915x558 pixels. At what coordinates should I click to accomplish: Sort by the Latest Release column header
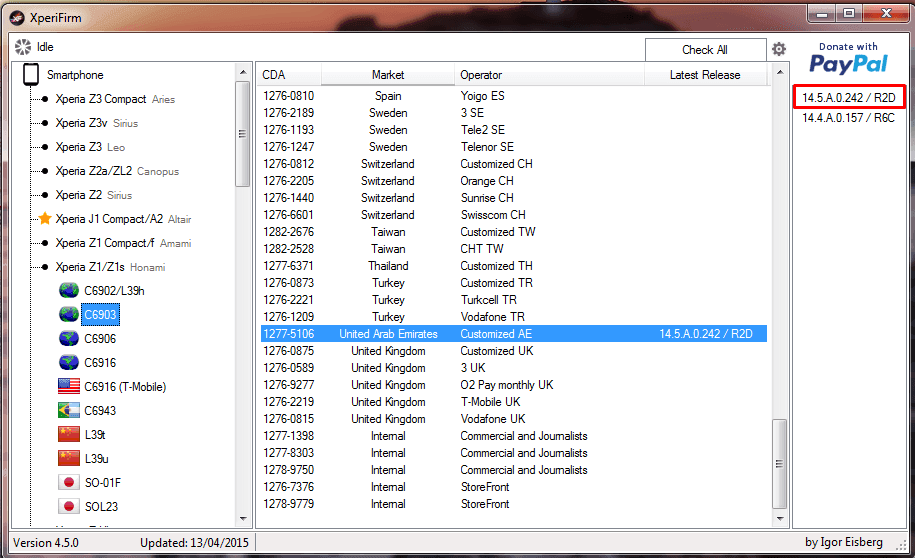point(705,75)
